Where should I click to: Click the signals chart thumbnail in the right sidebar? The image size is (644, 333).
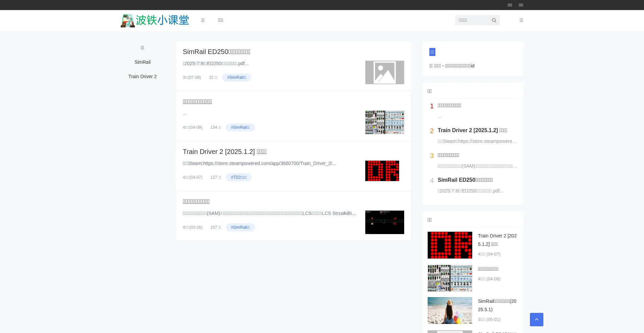pos(450,278)
